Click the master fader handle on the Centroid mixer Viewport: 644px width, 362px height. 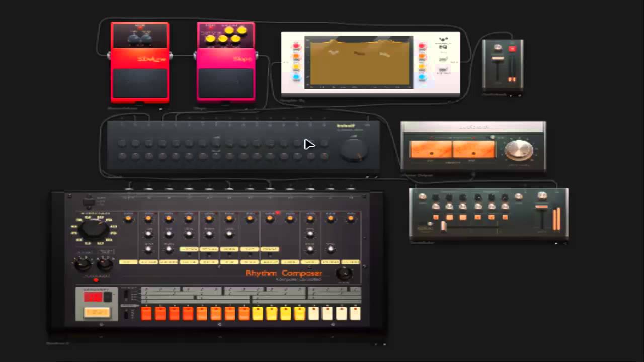click(x=542, y=207)
